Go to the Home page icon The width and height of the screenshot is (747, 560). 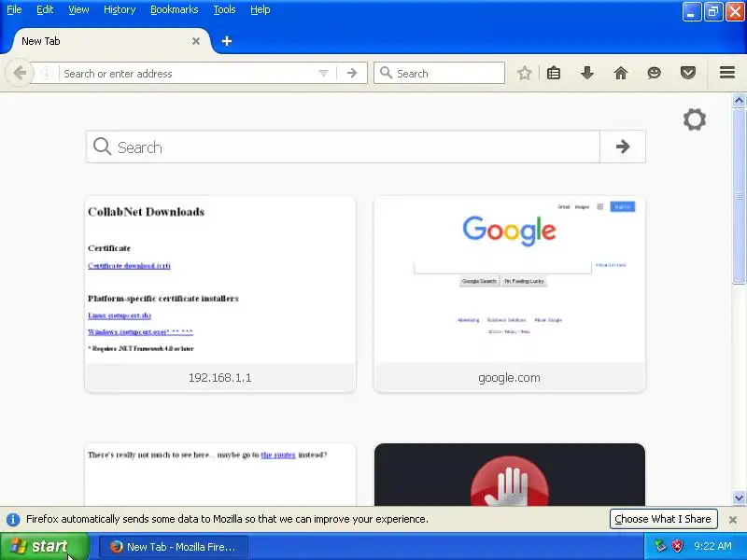pyautogui.click(x=621, y=74)
